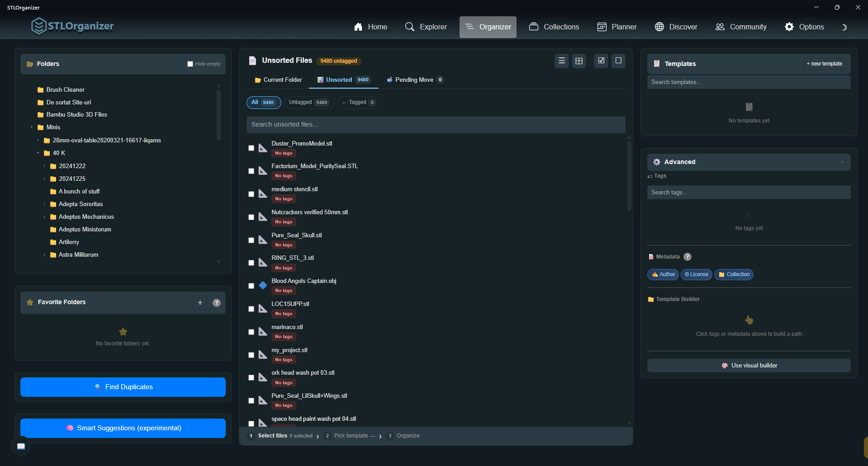Viewport: 868px width, 466px height.
Task: Expand the 20241225 folder
Action: tap(44, 179)
